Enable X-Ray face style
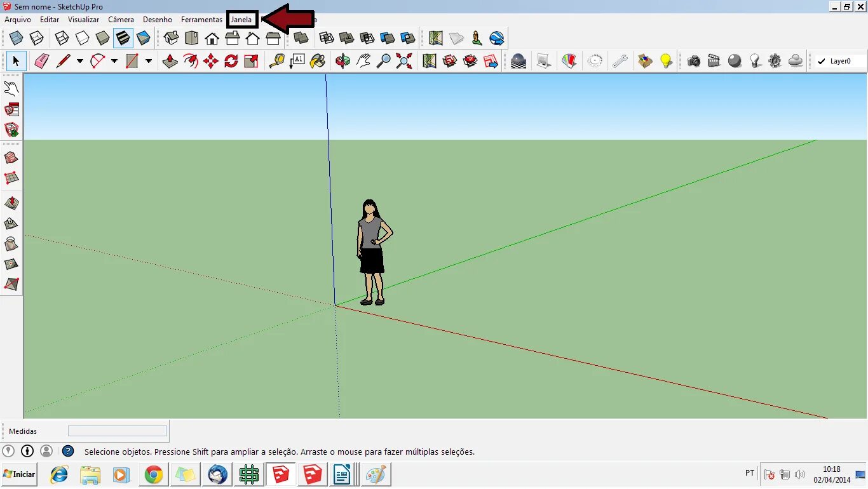The width and height of the screenshot is (868, 489). pyautogui.click(x=16, y=38)
